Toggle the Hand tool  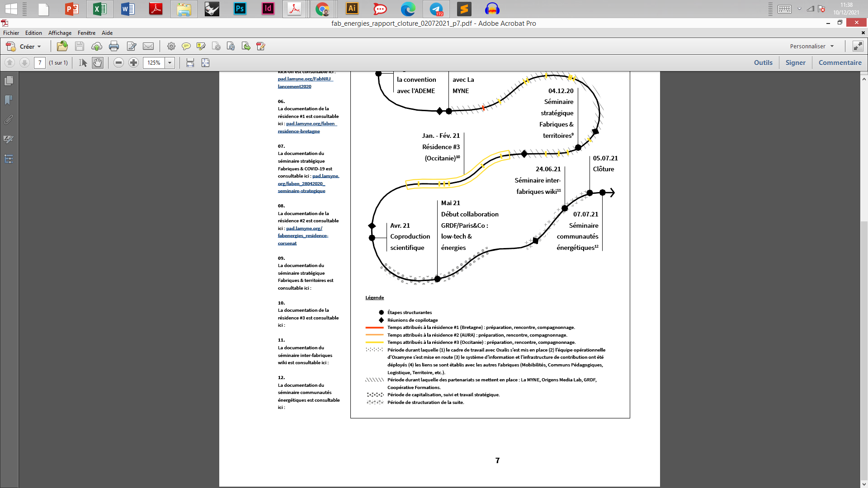click(98, 63)
